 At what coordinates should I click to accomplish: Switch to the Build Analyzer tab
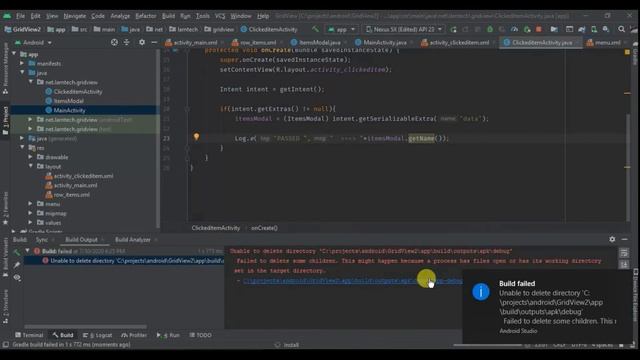click(x=133, y=240)
